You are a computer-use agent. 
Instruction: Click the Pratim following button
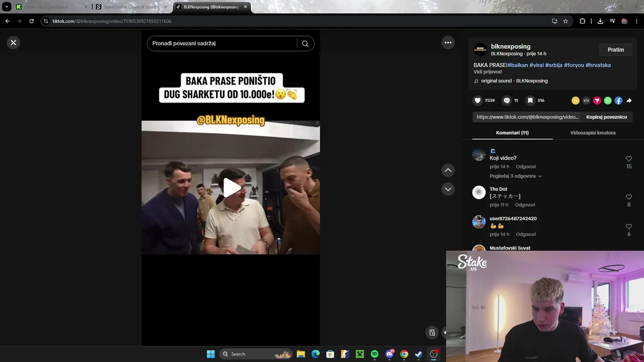(x=616, y=50)
